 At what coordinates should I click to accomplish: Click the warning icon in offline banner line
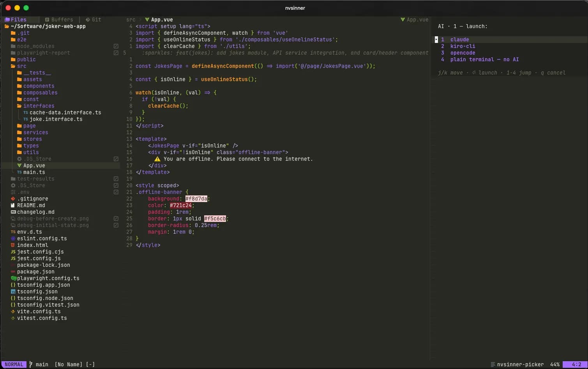[157, 159]
